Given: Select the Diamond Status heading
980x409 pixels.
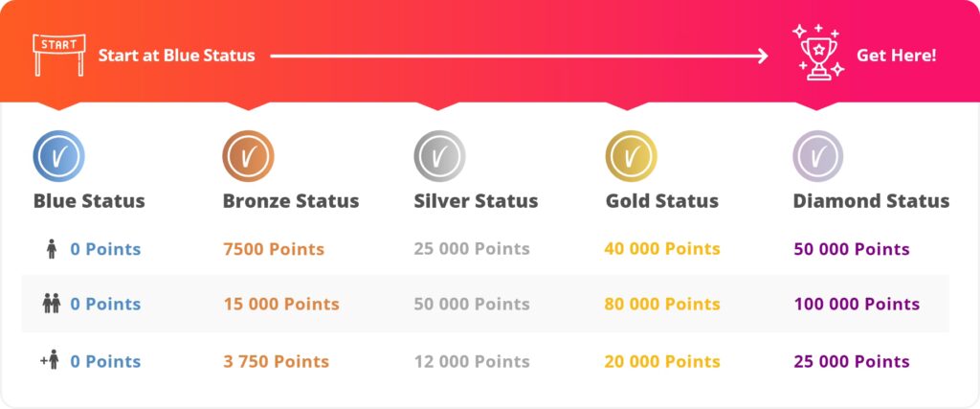Looking at the screenshot, I should click(871, 201).
